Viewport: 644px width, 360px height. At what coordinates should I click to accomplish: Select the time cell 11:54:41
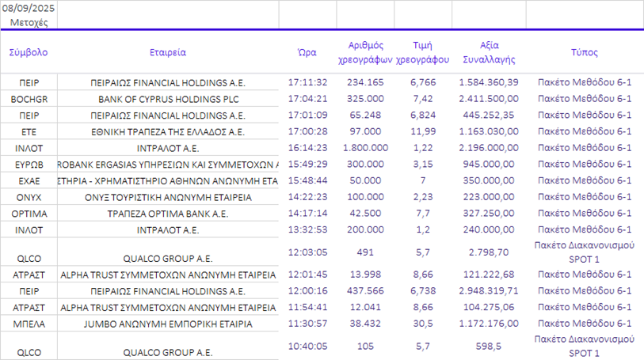coord(307,308)
